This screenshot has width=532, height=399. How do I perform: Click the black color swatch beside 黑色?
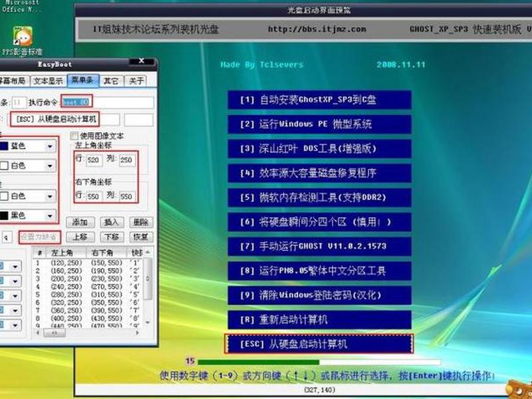[x=4, y=215]
